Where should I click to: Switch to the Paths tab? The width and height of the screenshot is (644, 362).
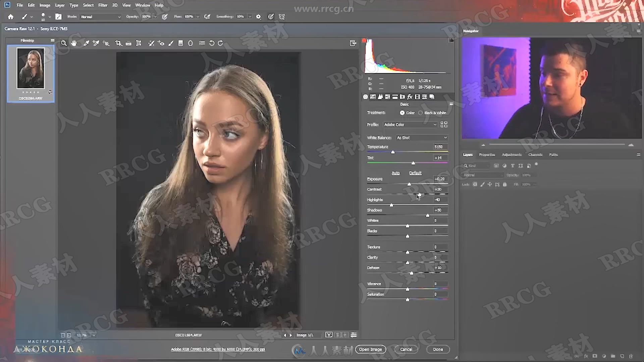tap(553, 155)
